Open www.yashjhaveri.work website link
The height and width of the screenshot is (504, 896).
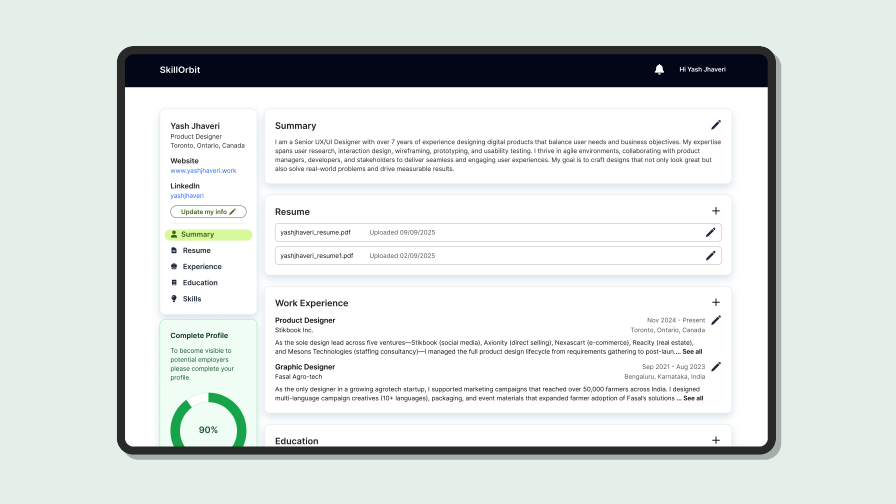point(203,170)
